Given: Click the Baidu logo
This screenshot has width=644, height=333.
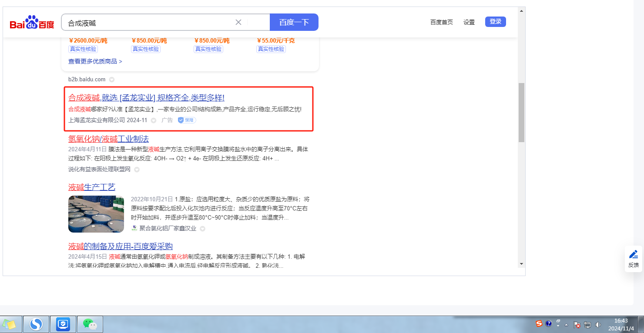Looking at the screenshot, I should 32,23.
